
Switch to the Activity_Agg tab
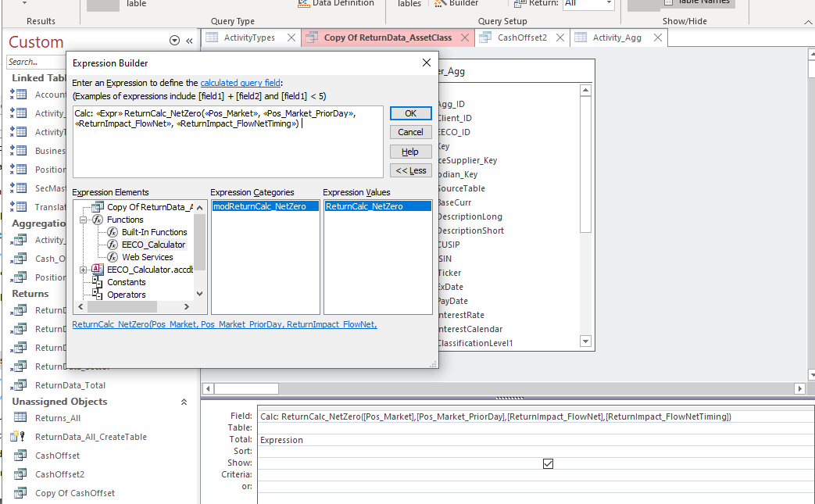point(617,38)
